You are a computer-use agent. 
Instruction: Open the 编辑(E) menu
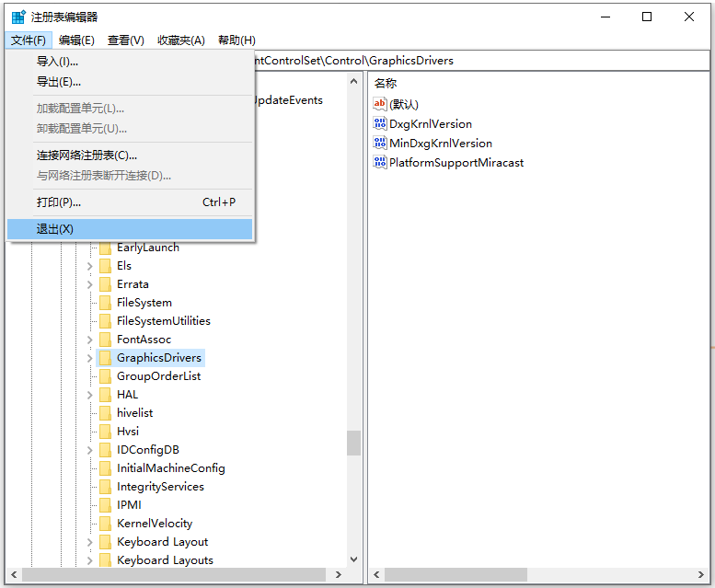click(76, 40)
